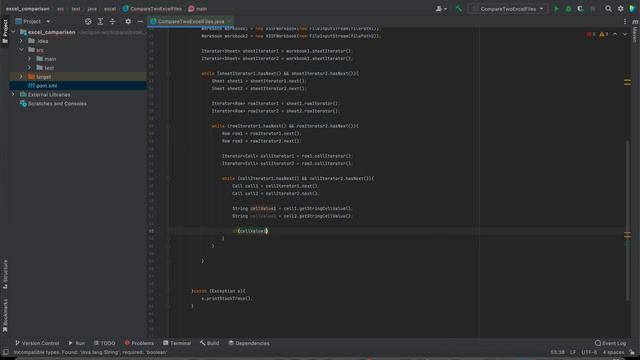
Task: Click tool windows quick-access icon in status bar
Action: [x=5, y=352]
